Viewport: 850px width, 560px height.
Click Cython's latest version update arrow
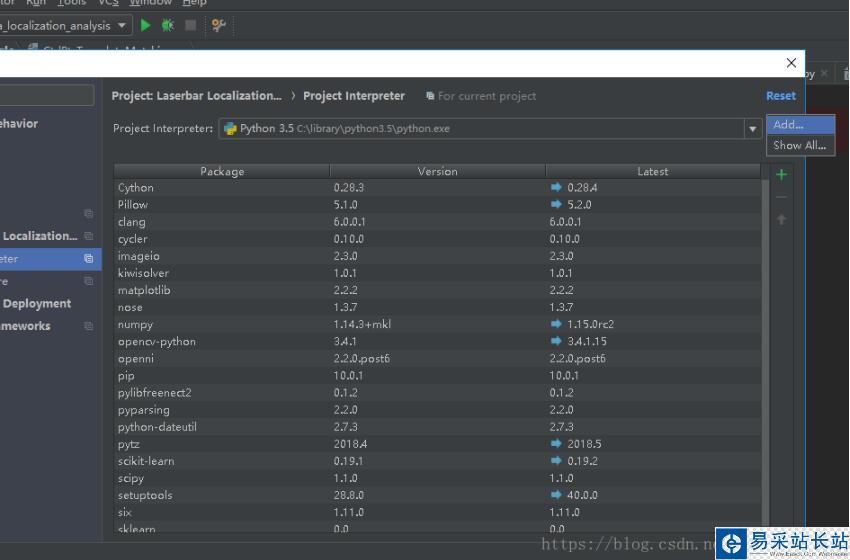pyautogui.click(x=556, y=187)
